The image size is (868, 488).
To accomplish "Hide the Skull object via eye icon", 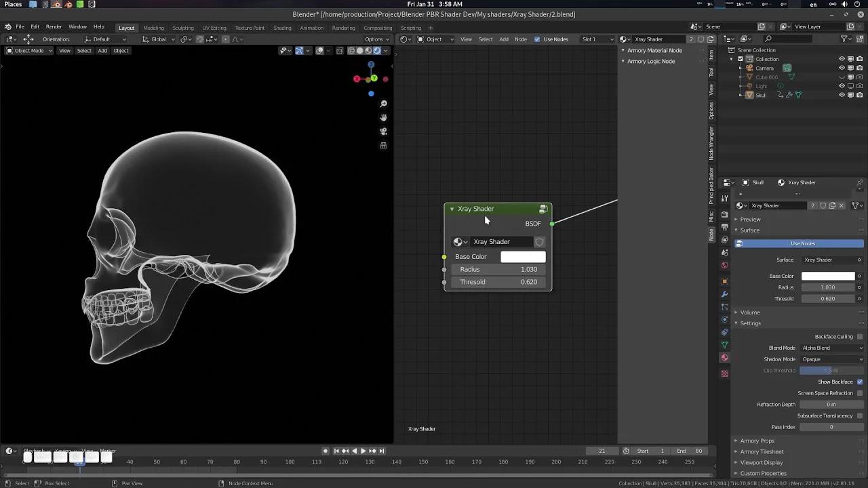I will point(842,95).
